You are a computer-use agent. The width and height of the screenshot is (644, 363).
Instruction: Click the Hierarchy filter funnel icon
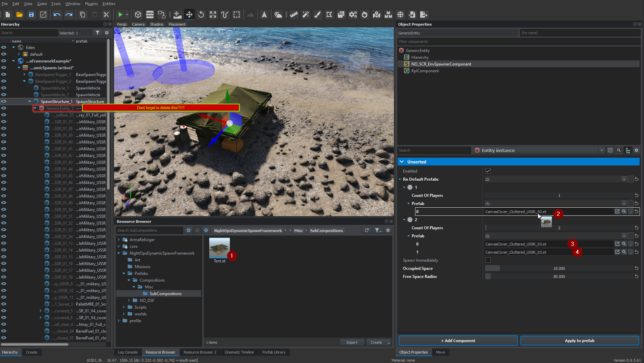pyautogui.click(x=98, y=33)
